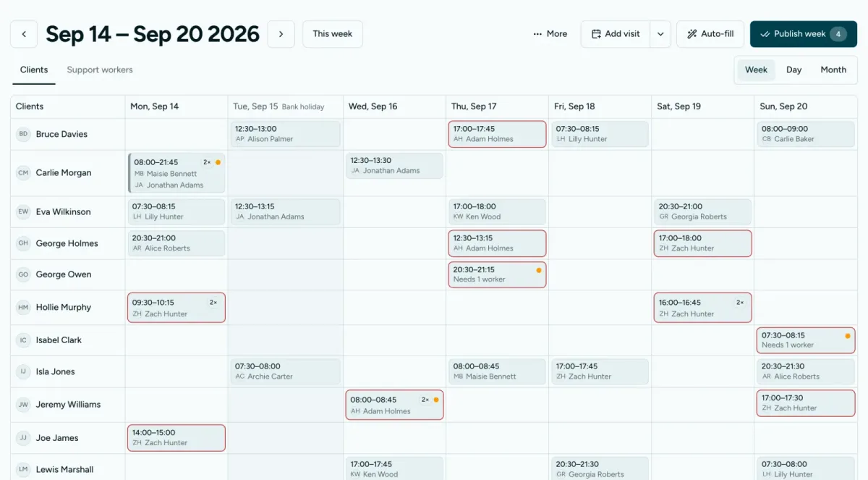Click the This week button
Viewport: 868px width, 480px height.
click(333, 34)
